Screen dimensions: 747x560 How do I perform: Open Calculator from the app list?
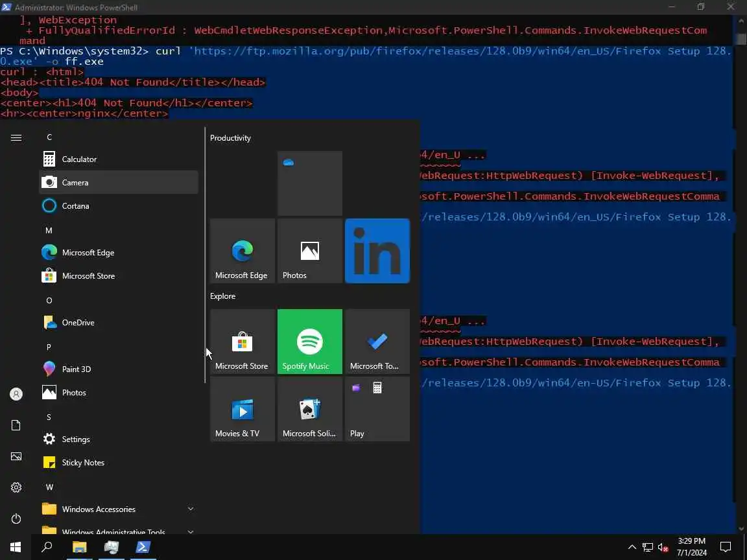pyautogui.click(x=118, y=159)
